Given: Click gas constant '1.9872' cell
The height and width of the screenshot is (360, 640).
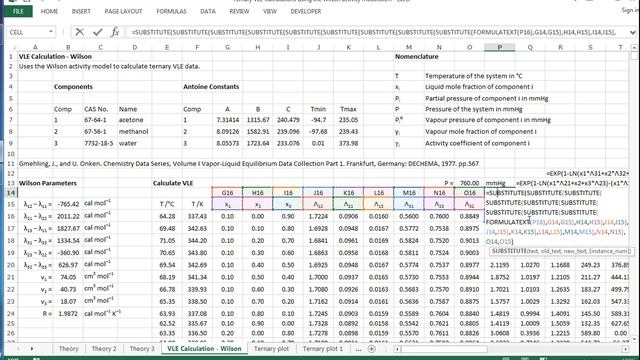Looking at the screenshot, I should click(x=68, y=313).
